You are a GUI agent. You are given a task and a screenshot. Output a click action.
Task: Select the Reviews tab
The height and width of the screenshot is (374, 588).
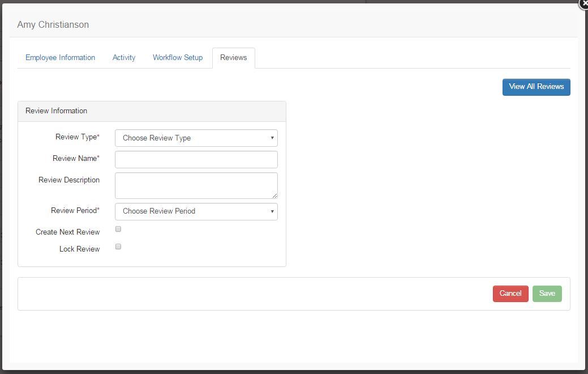click(233, 58)
